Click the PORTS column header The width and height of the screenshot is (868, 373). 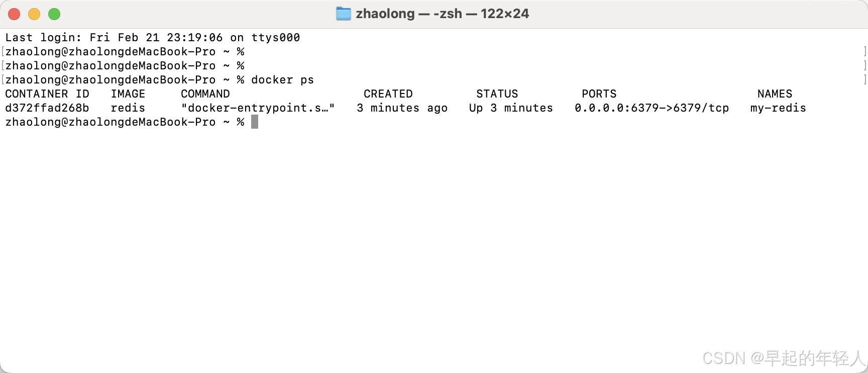click(599, 94)
